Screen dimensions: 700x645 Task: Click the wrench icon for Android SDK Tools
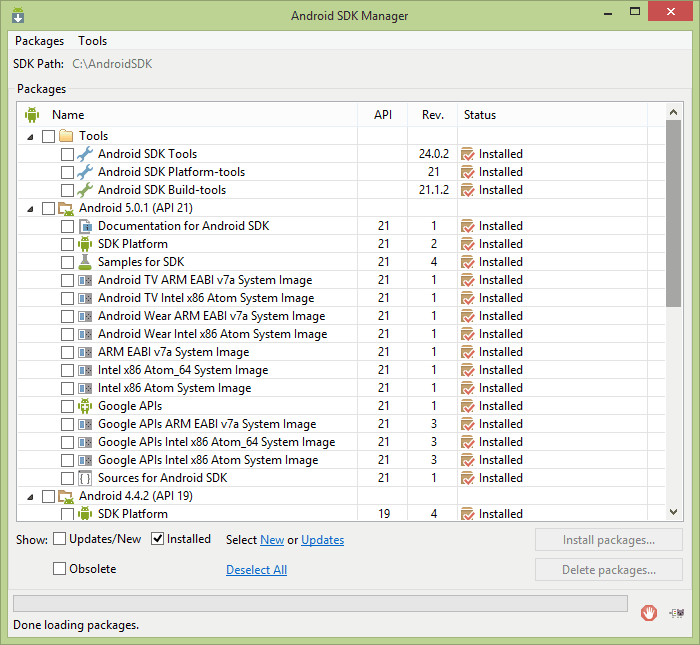tap(85, 154)
